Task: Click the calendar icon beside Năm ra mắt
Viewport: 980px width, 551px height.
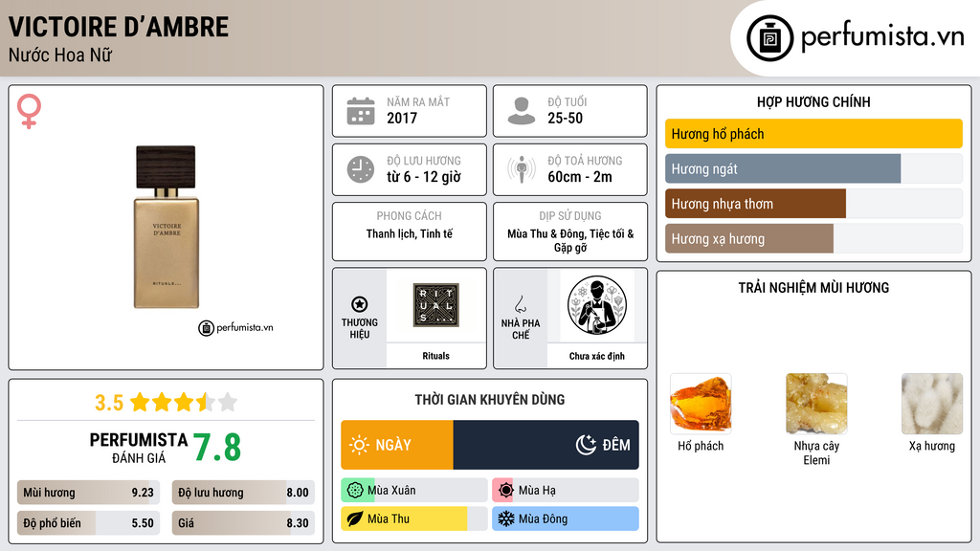Action: point(361,111)
